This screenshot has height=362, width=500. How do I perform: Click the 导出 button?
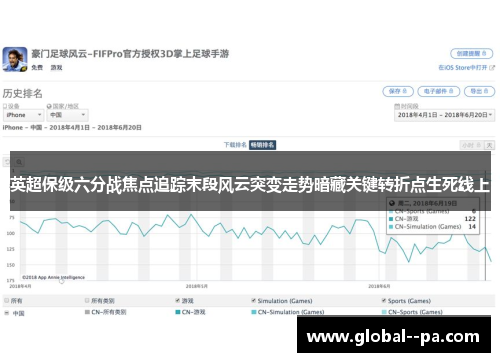pos(479,91)
